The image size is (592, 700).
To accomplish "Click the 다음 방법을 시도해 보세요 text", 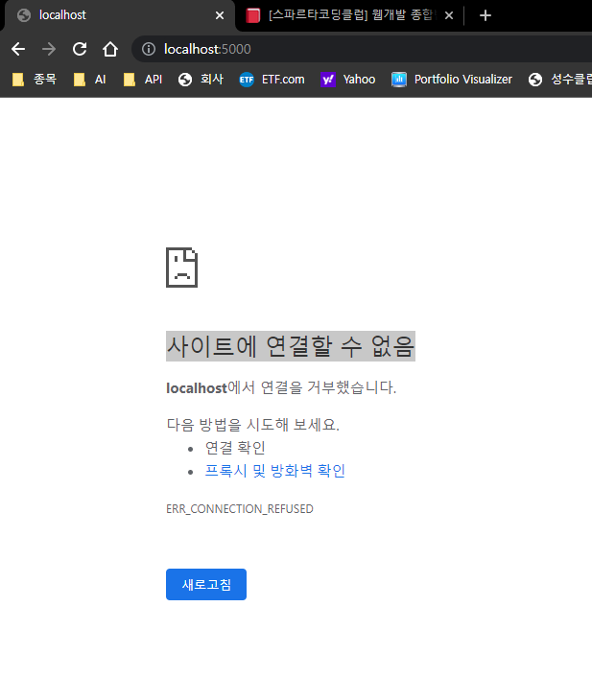I will pyautogui.click(x=253, y=424).
